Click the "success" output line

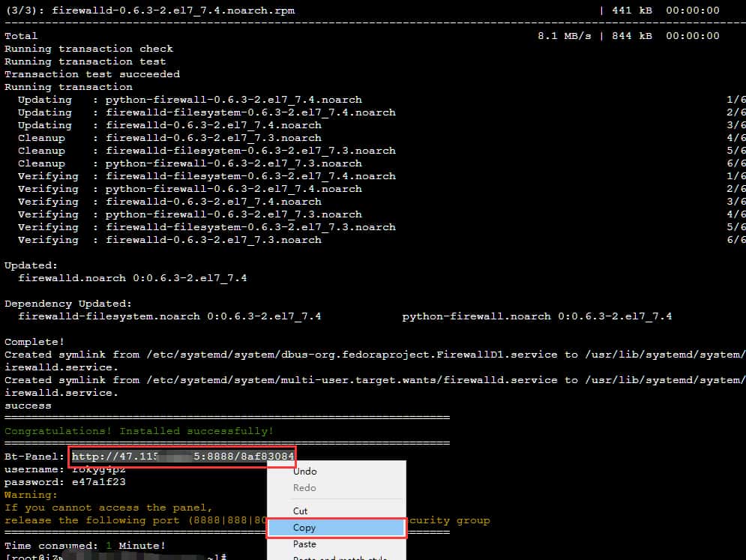(28, 406)
